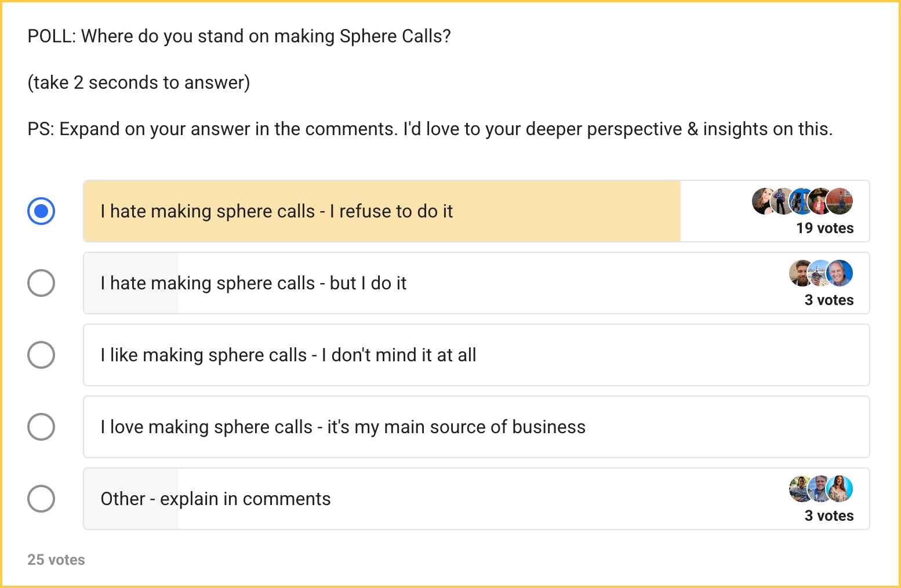Select 'I don't mind it at all' radio
This screenshot has height=588, width=901.
[x=41, y=355]
